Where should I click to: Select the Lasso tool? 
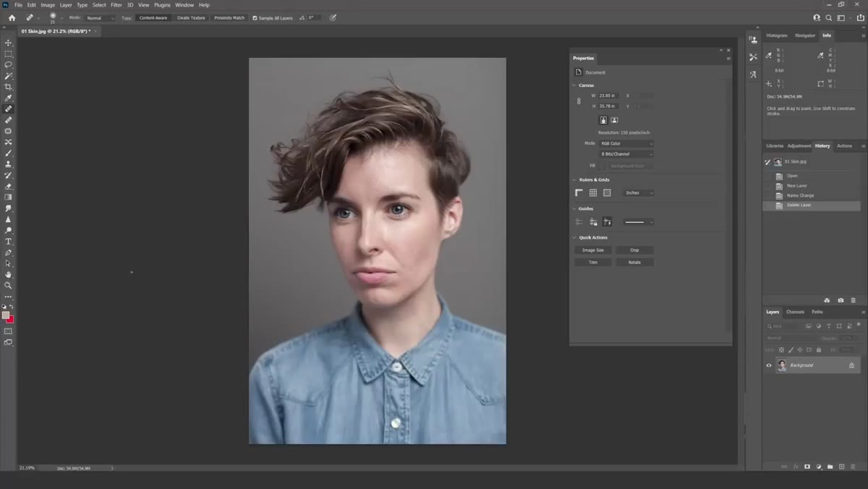click(x=9, y=64)
